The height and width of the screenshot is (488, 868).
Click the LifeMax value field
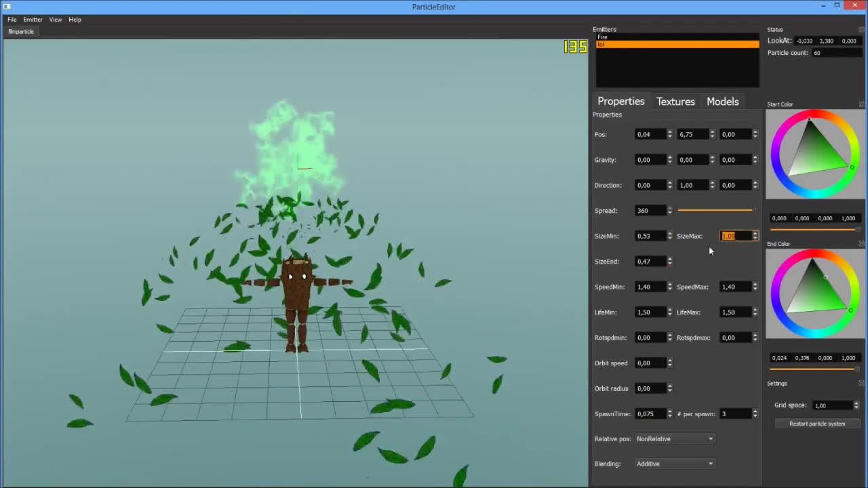[735, 312]
